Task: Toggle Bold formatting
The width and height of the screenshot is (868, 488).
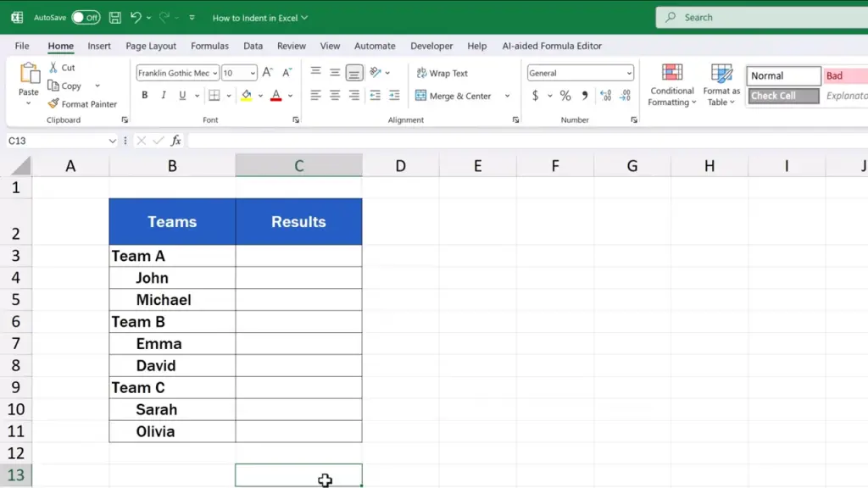Action: click(x=145, y=96)
